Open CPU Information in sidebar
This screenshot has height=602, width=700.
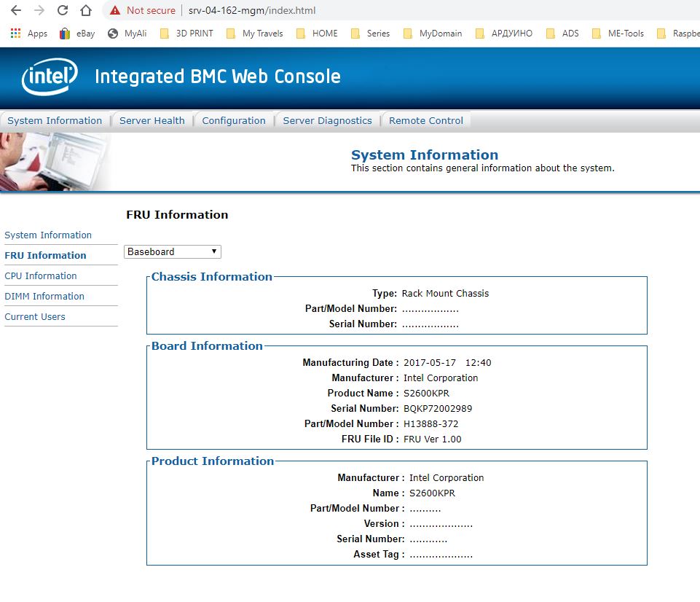pos(41,276)
